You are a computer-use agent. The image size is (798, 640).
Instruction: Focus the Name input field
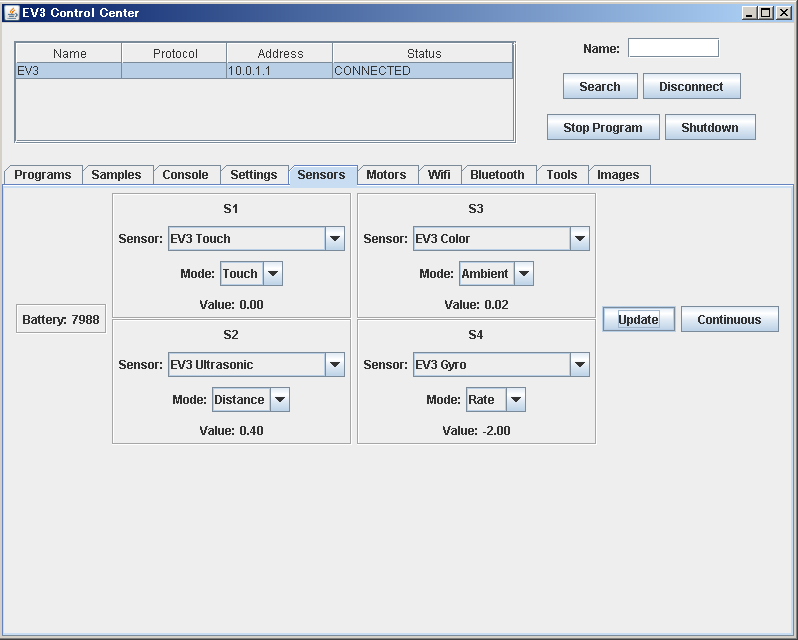click(x=673, y=48)
